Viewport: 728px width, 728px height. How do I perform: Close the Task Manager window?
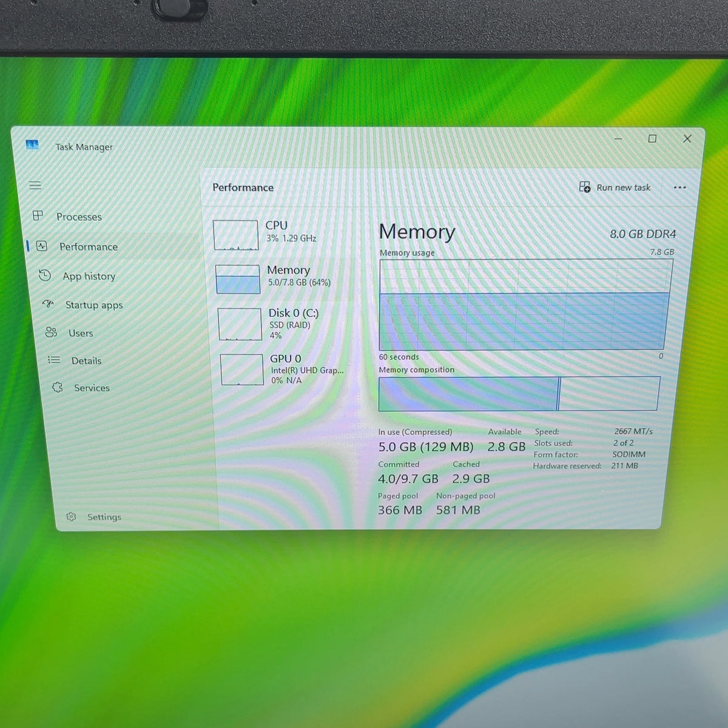[x=687, y=139]
